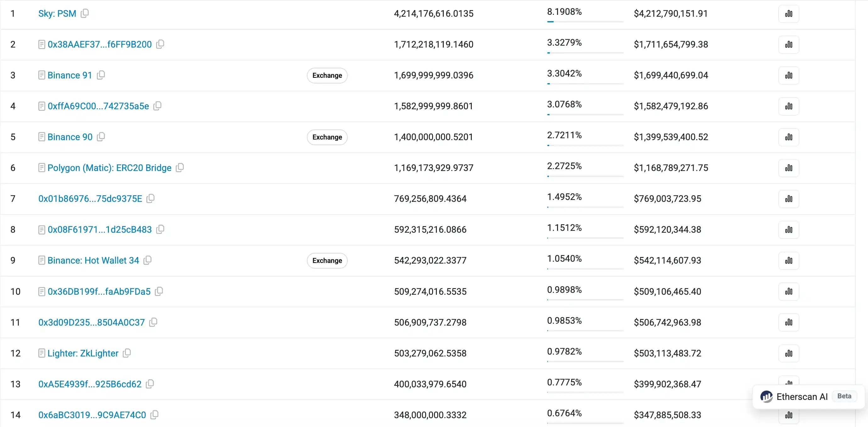The image size is (868, 427).
Task: Open the Binance 91 address page
Action: 70,75
